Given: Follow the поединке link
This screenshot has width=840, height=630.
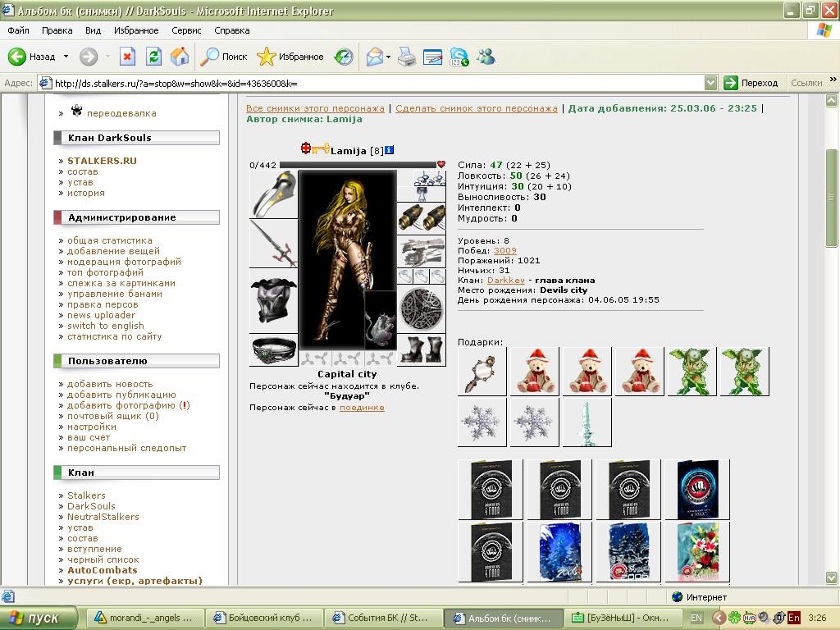Looking at the screenshot, I should 362,408.
